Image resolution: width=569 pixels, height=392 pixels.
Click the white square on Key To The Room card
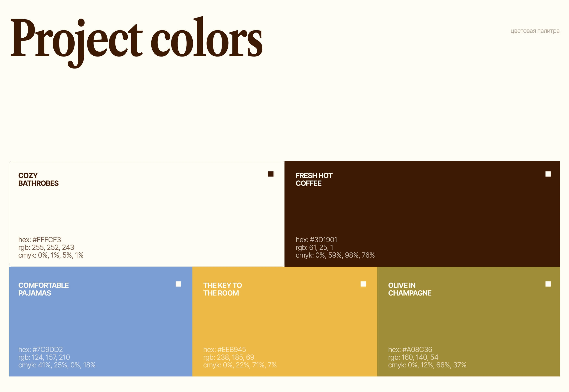(x=363, y=284)
